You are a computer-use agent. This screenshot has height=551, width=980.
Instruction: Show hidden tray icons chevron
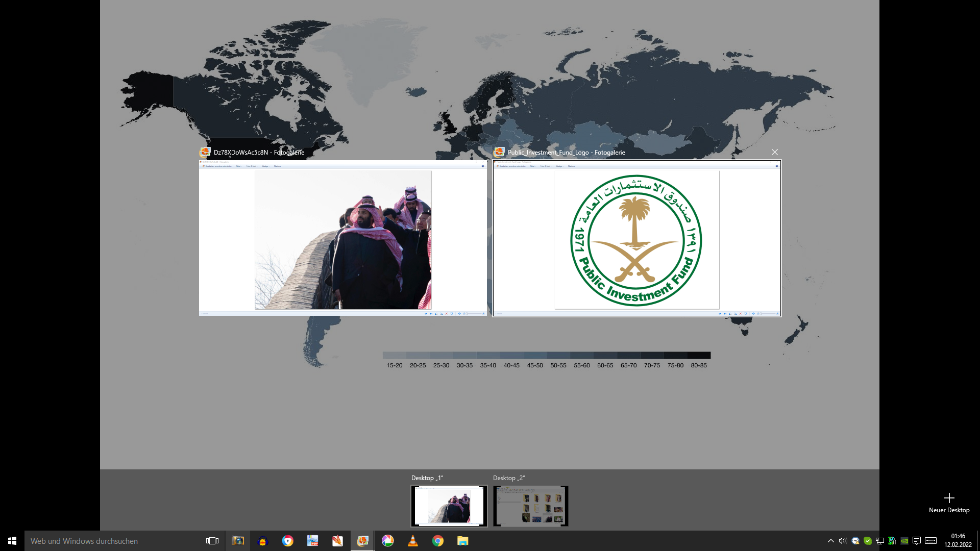pyautogui.click(x=830, y=541)
